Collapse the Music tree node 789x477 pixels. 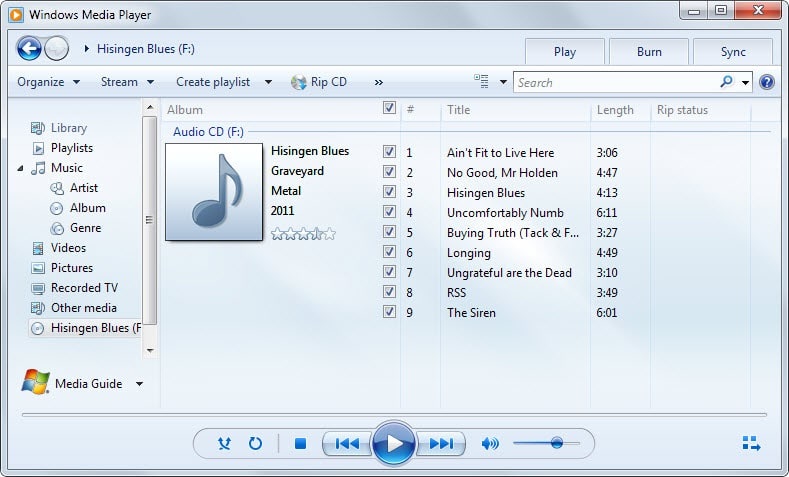21,168
